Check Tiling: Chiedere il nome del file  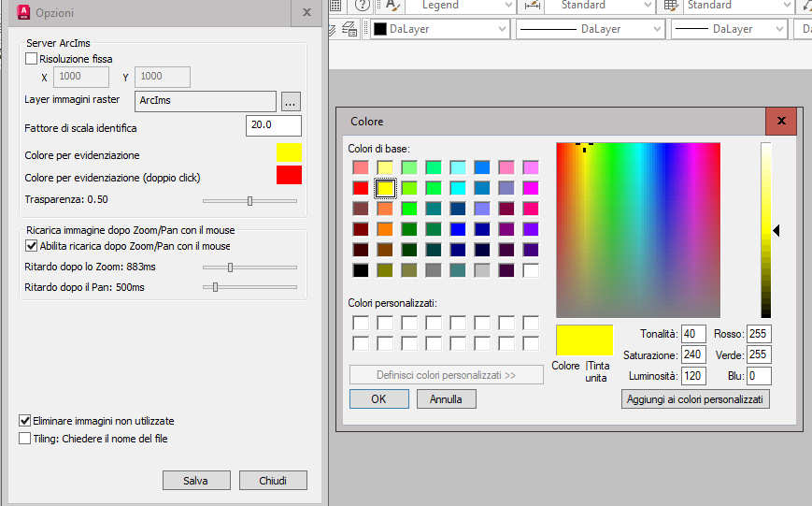(x=25, y=438)
